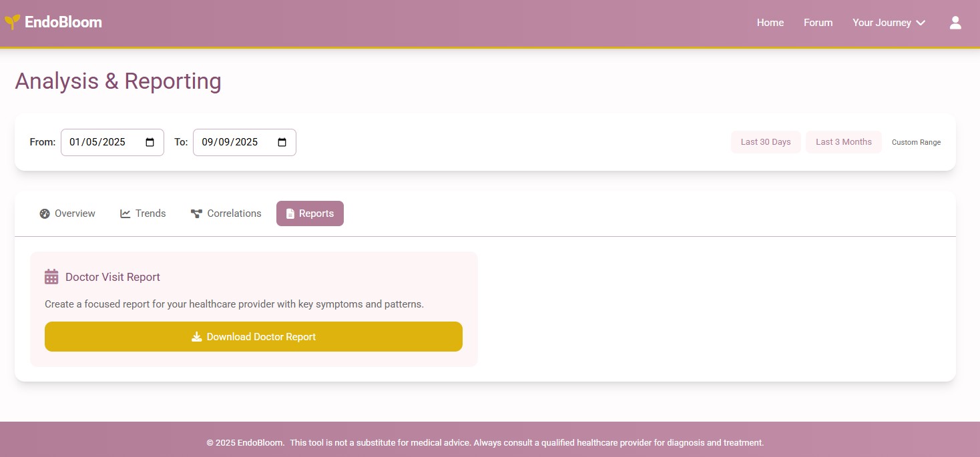Click the Trends line chart icon

point(126,213)
